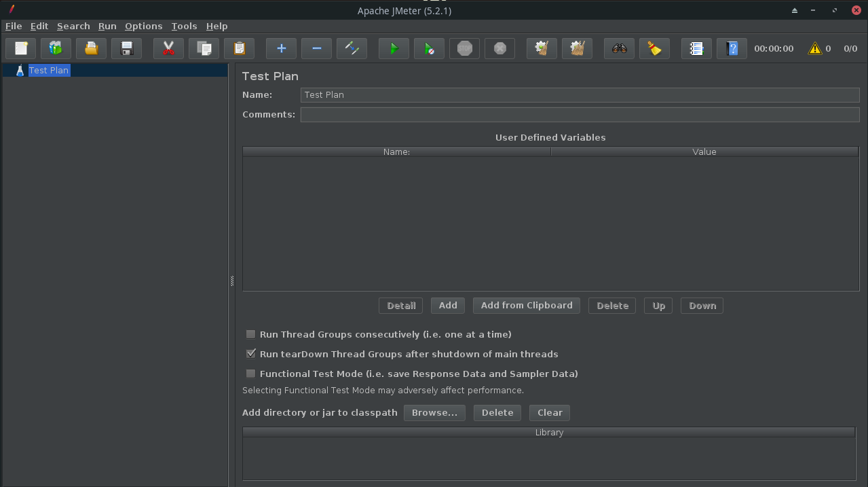Enable Run Thread Groups consecutively checkbox
Image resolution: width=868 pixels, height=487 pixels.
(x=251, y=334)
